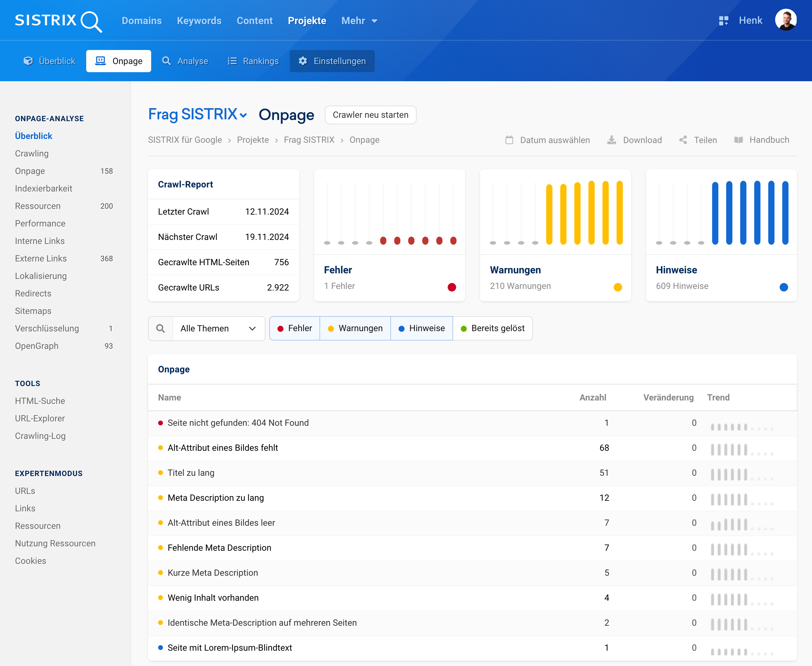Click the Rankings list icon
Image resolution: width=812 pixels, height=666 pixels.
point(232,61)
